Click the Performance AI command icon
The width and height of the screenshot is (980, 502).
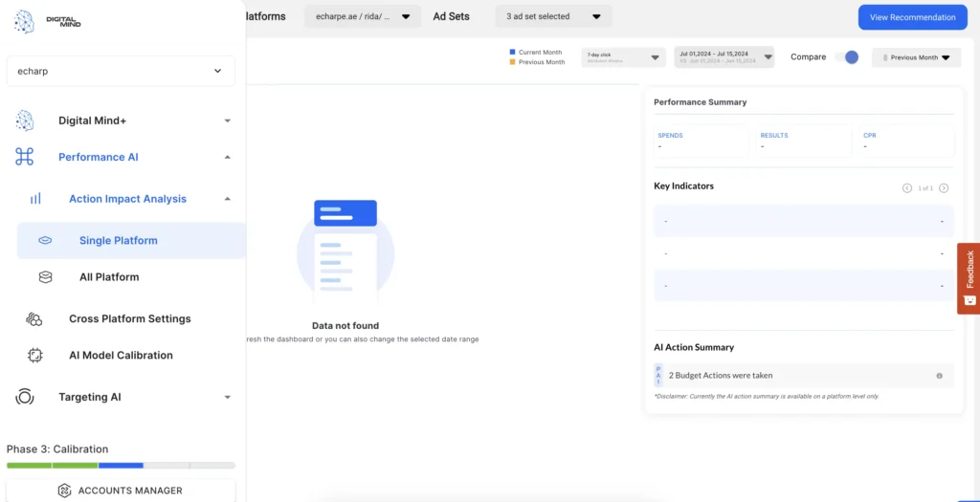point(25,157)
